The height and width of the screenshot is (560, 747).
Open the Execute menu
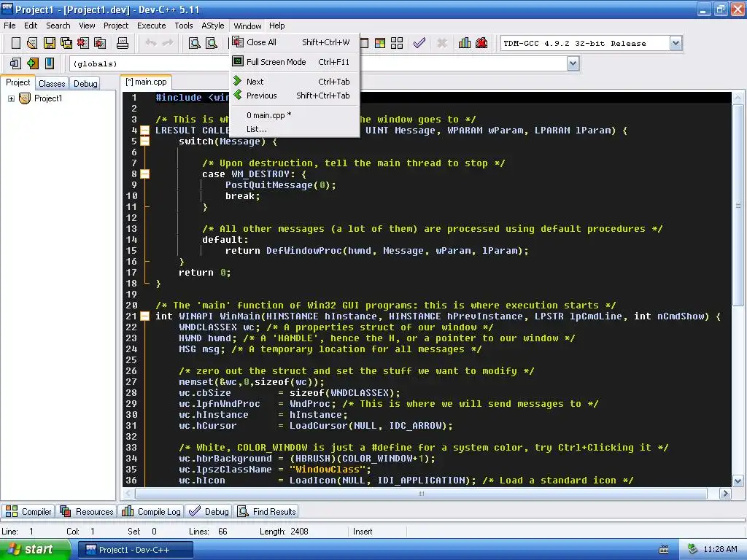pyautogui.click(x=152, y=26)
